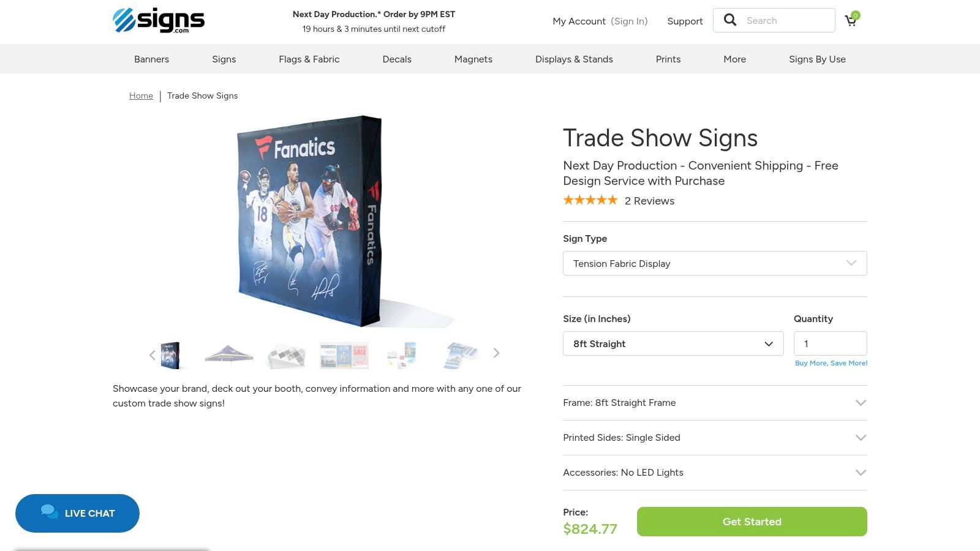Open the Banners menu
The width and height of the screenshot is (980, 551).
151,59
